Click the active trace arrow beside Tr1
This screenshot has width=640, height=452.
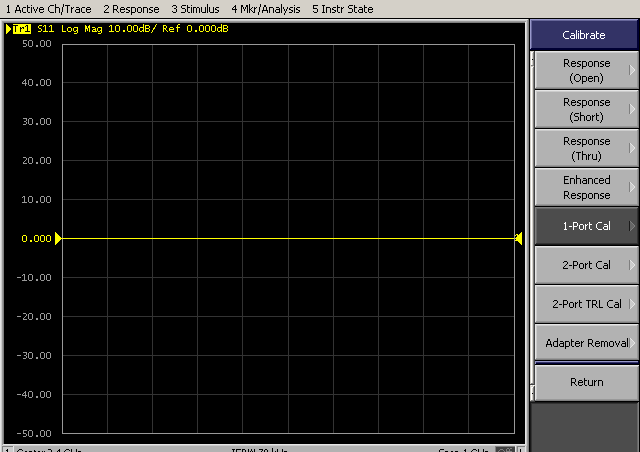[x=9, y=29]
